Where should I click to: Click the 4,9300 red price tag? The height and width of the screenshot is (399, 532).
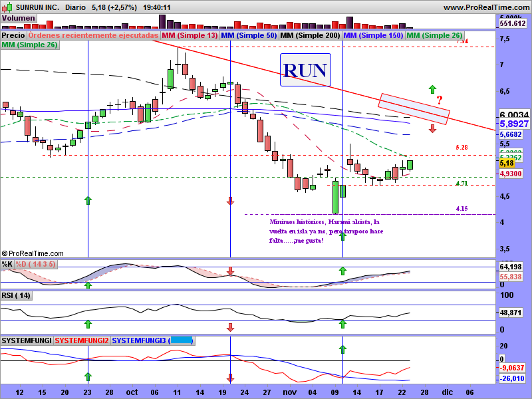(x=510, y=174)
